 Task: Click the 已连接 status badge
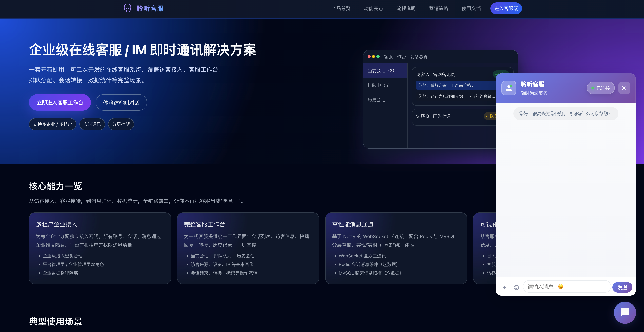coord(600,88)
